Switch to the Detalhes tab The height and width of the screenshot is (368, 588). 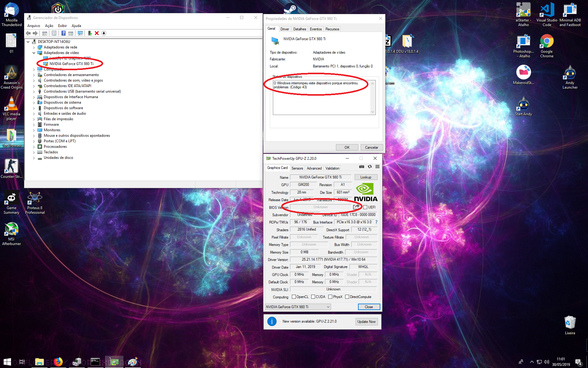300,29
